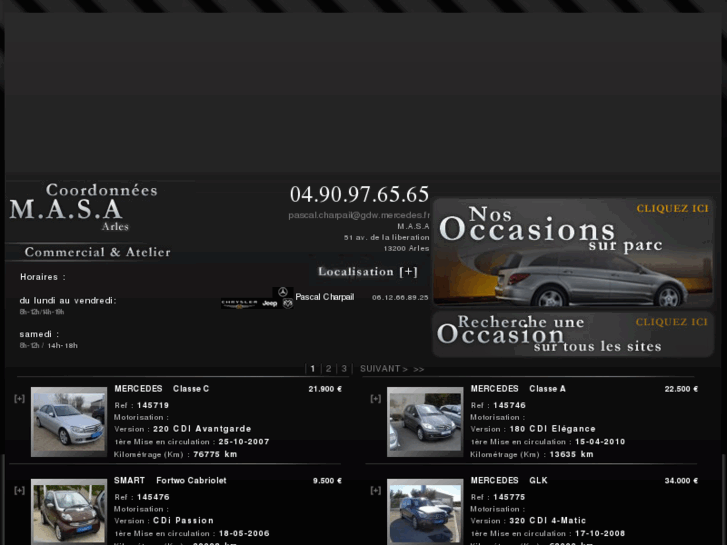Click reference number 145775

click(x=510, y=497)
